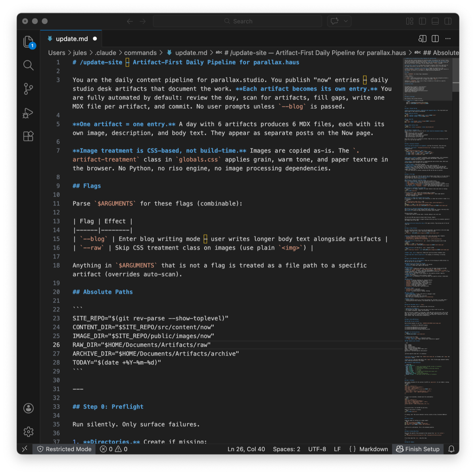
Task: Open the Search view
Action: 28,65
